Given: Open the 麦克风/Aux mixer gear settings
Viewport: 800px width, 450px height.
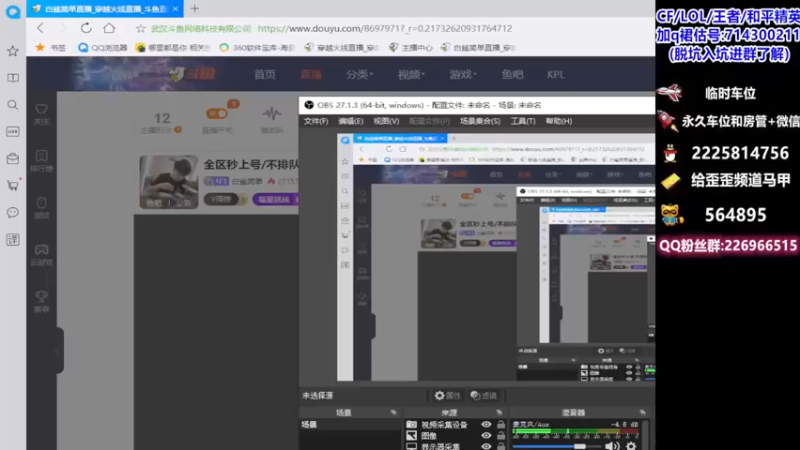Looking at the screenshot, I should (x=632, y=446).
